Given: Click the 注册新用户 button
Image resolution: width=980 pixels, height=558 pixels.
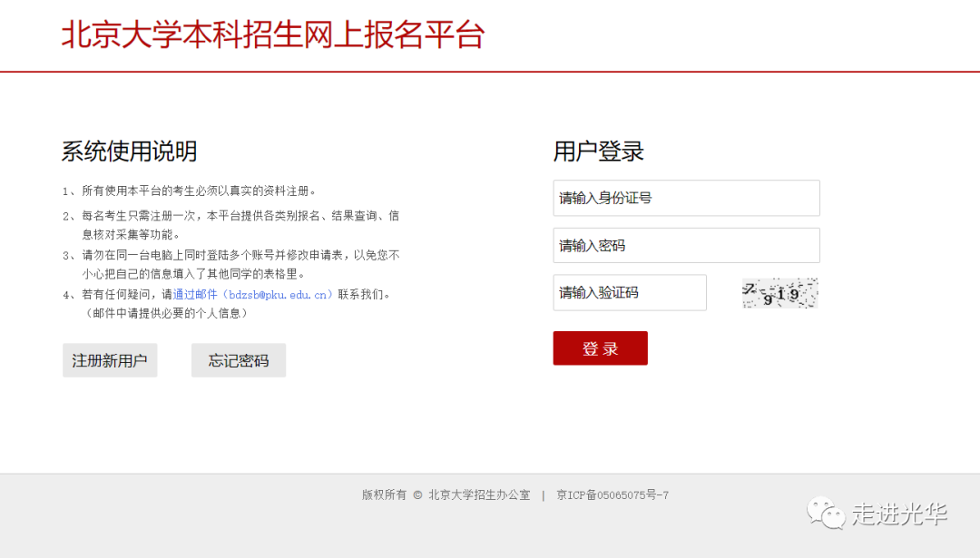Looking at the screenshot, I should (x=110, y=360).
